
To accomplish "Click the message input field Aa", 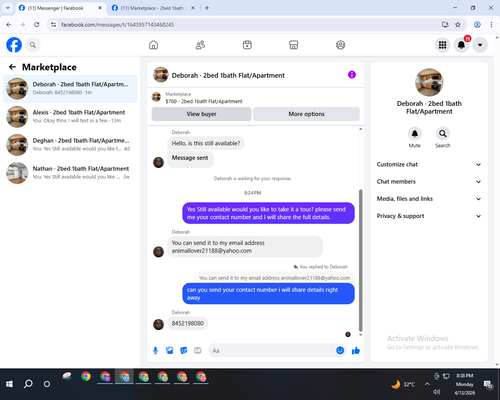I will 272,351.
